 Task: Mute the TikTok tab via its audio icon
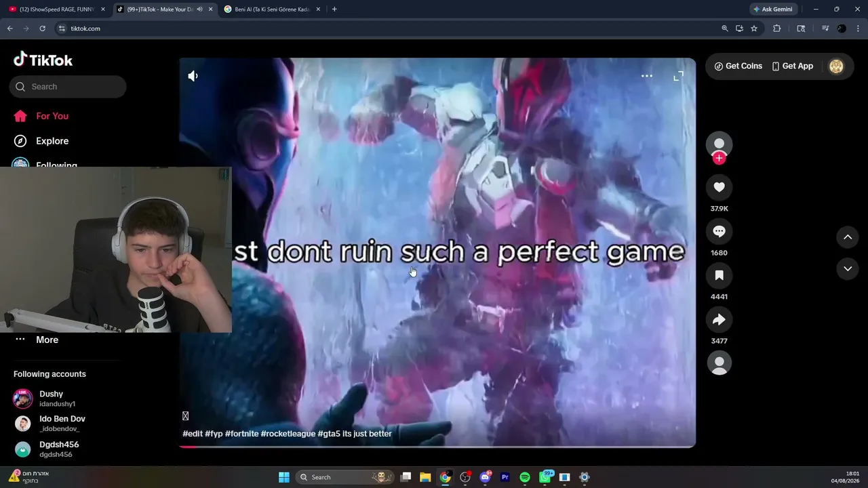point(199,9)
